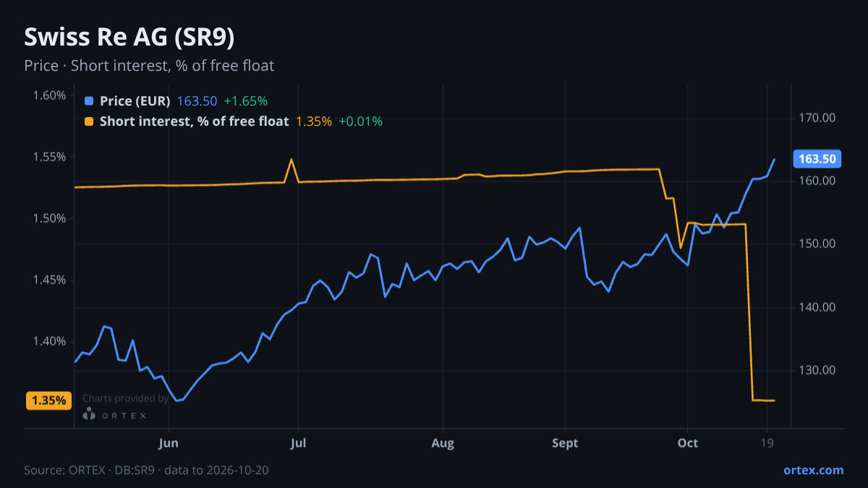Screen dimensions: 868x488
Task: Click the orange 1.35% axis tag
Action: click(48, 401)
